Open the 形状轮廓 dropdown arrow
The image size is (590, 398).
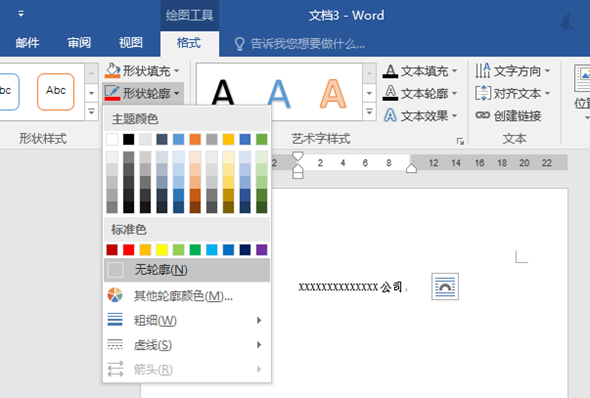[x=176, y=93]
